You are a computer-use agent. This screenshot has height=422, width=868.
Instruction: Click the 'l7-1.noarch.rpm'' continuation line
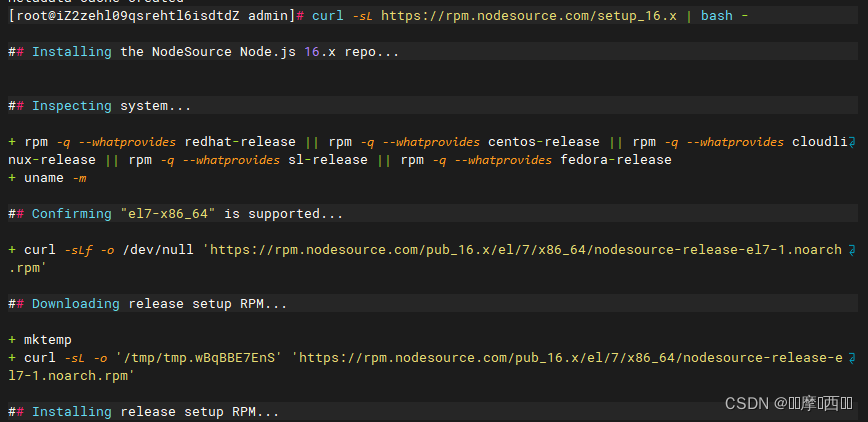coord(71,376)
